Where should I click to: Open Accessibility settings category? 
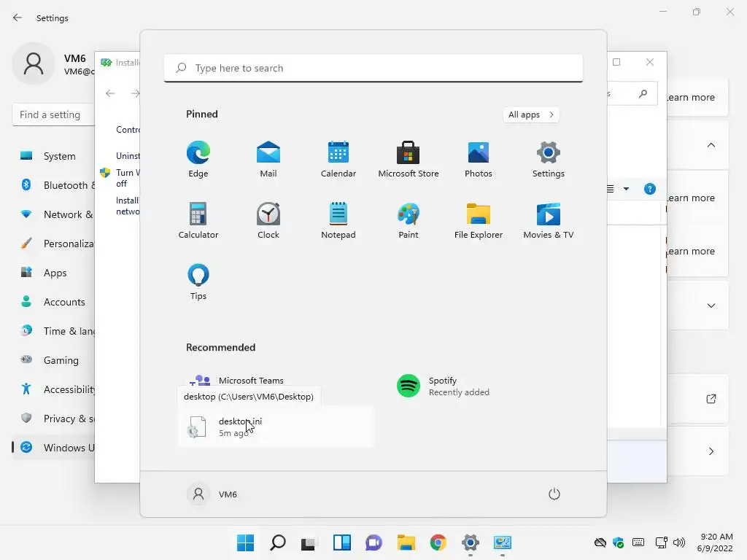pyautogui.click(x=53, y=389)
